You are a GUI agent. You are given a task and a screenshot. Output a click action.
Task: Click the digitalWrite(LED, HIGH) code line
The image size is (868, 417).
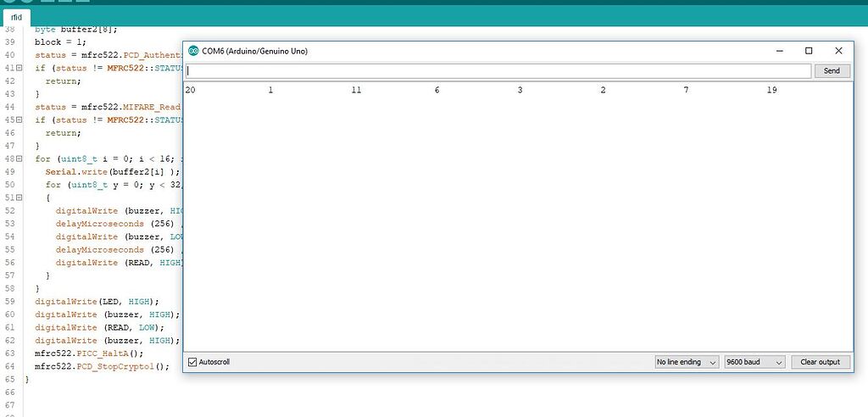coord(97,302)
